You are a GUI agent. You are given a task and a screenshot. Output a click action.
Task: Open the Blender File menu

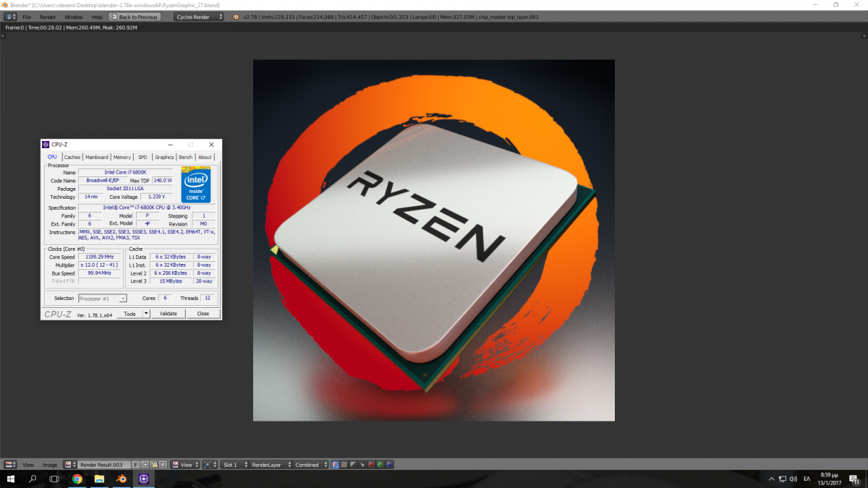click(27, 17)
